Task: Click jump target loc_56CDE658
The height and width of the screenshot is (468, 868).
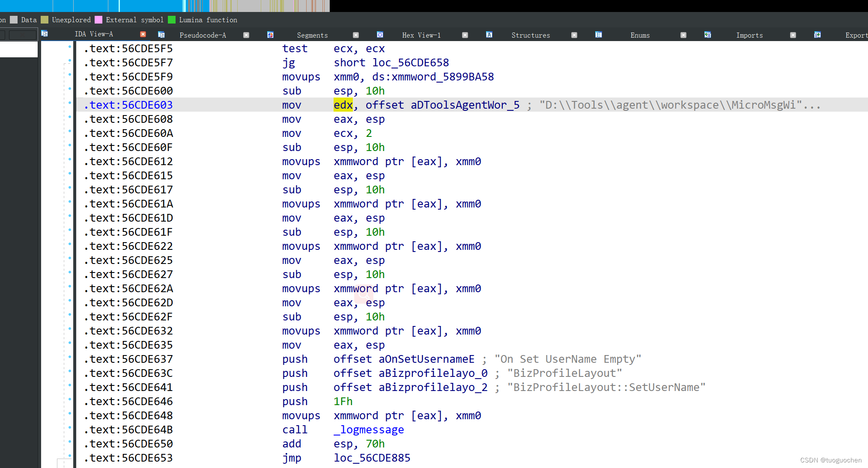Action: pos(411,62)
